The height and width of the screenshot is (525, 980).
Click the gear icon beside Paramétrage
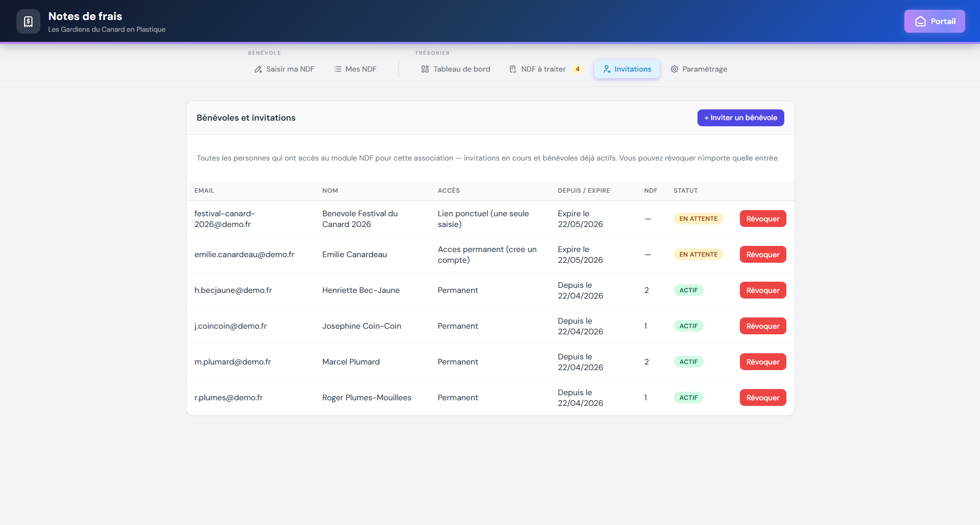pyautogui.click(x=674, y=69)
